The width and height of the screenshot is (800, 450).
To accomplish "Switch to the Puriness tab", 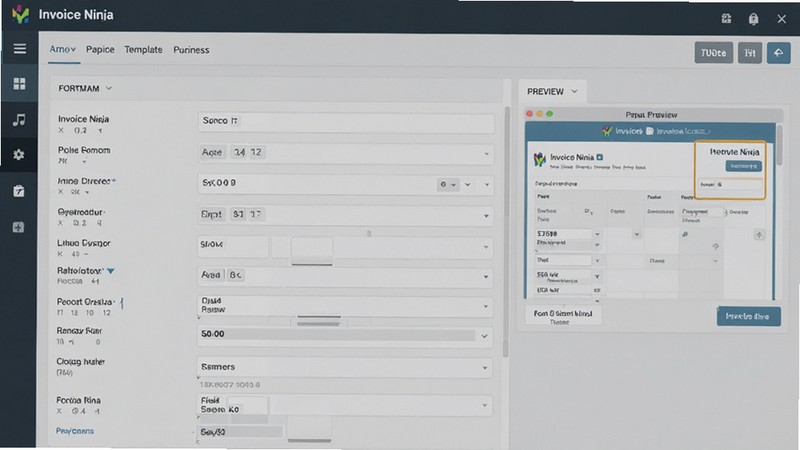I will coord(191,49).
